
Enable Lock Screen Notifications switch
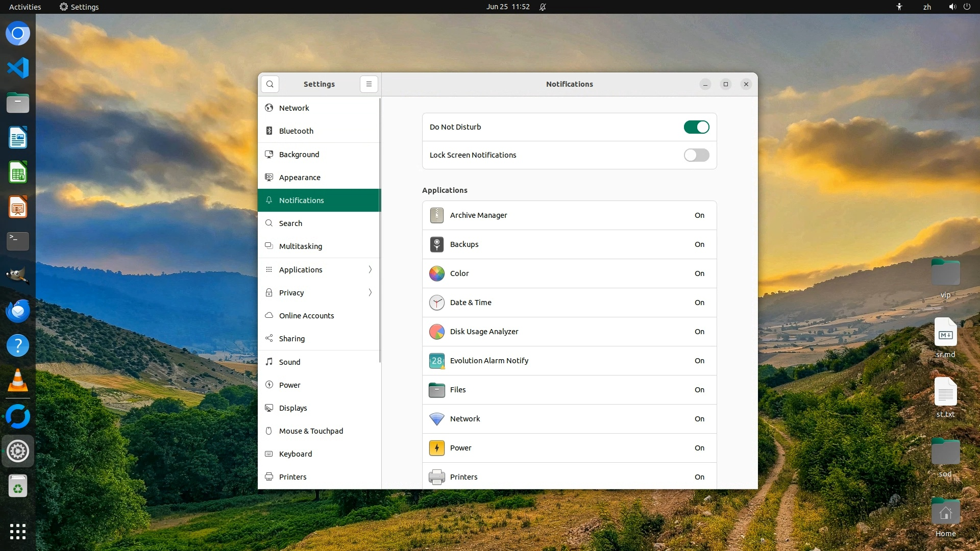[696, 155]
